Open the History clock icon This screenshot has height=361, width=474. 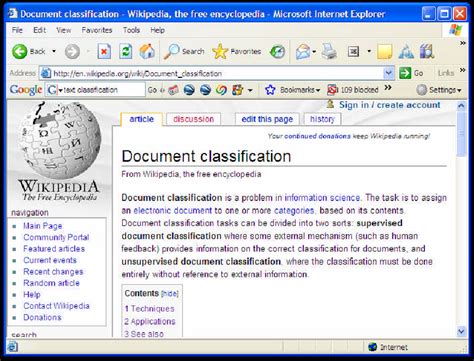(277, 51)
